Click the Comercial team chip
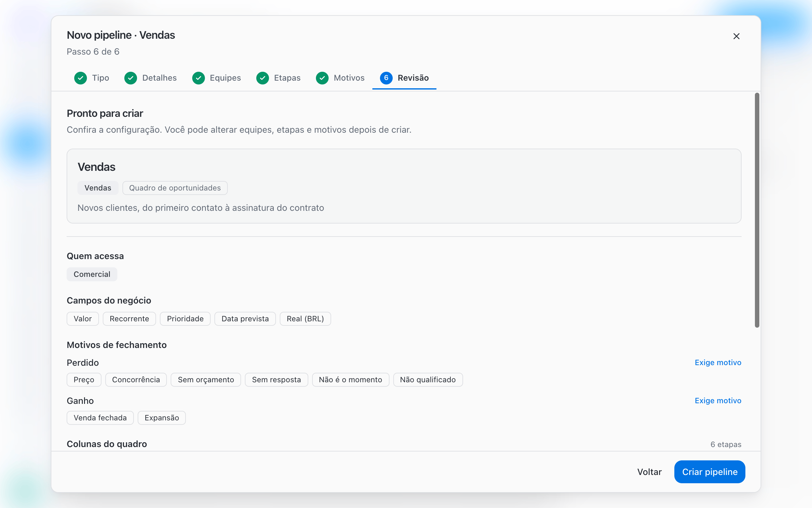 tap(92, 274)
